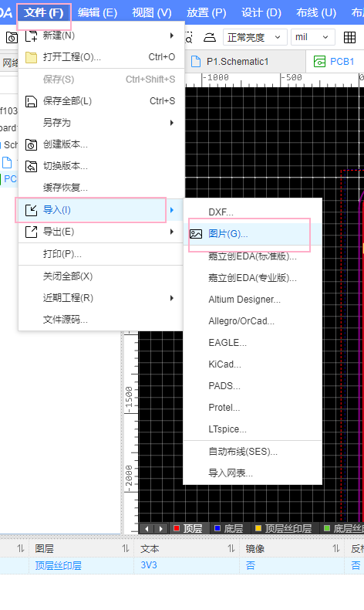Sort by the 文本 column header
Screen dimensions: 364x610
click(x=187, y=548)
